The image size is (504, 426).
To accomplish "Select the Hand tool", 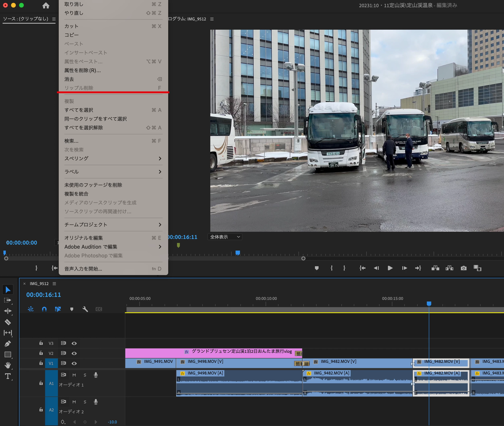I will 8,365.
